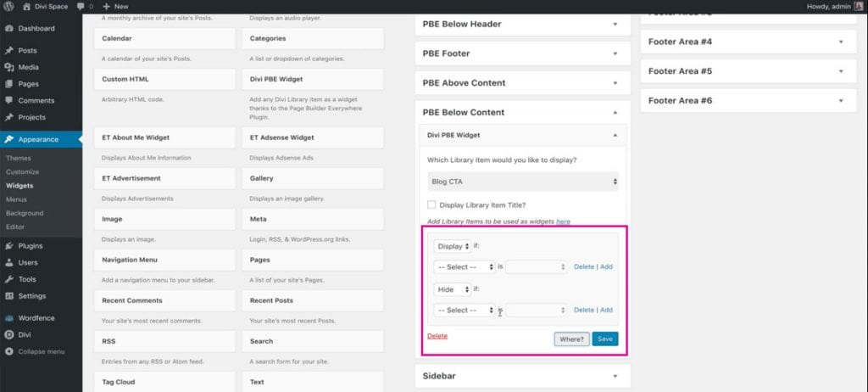This screenshot has width=868, height=392.
Task: Click the Comments icon in sidebar
Action: pyautogui.click(x=8, y=100)
